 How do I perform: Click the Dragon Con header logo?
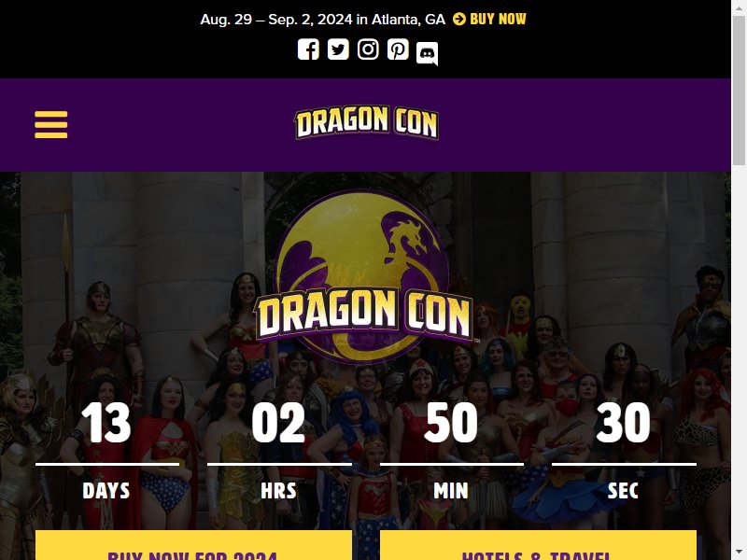pos(366,123)
